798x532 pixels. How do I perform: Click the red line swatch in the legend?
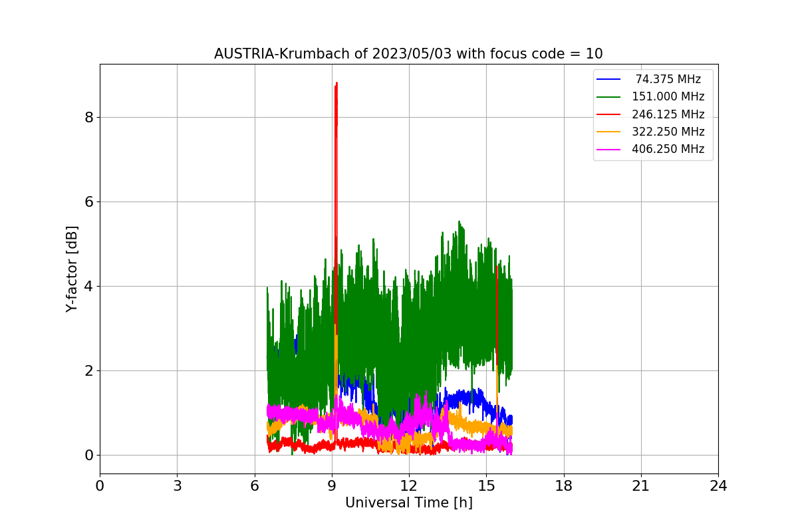[x=609, y=114]
